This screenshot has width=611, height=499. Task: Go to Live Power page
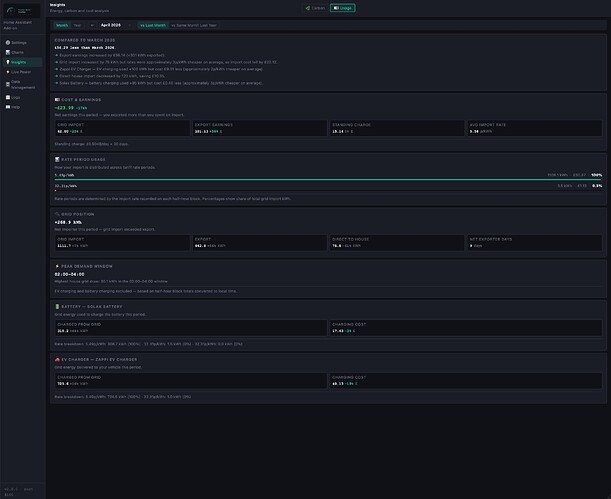point(23,72)
